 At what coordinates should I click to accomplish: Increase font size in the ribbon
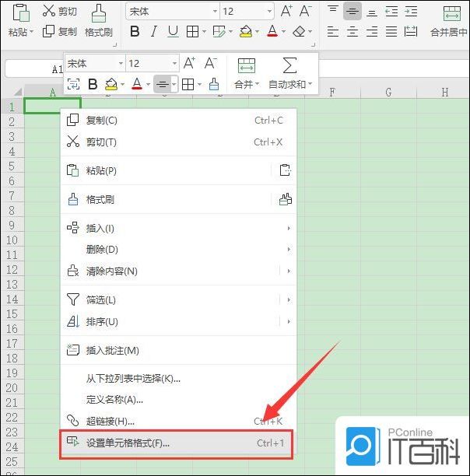click(x=286, y=12)
